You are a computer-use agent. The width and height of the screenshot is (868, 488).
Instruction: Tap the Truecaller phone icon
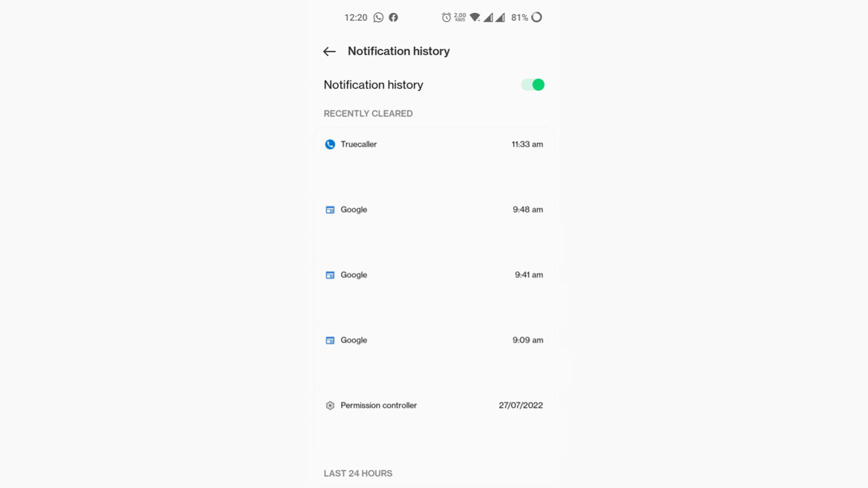pos(330,144)
